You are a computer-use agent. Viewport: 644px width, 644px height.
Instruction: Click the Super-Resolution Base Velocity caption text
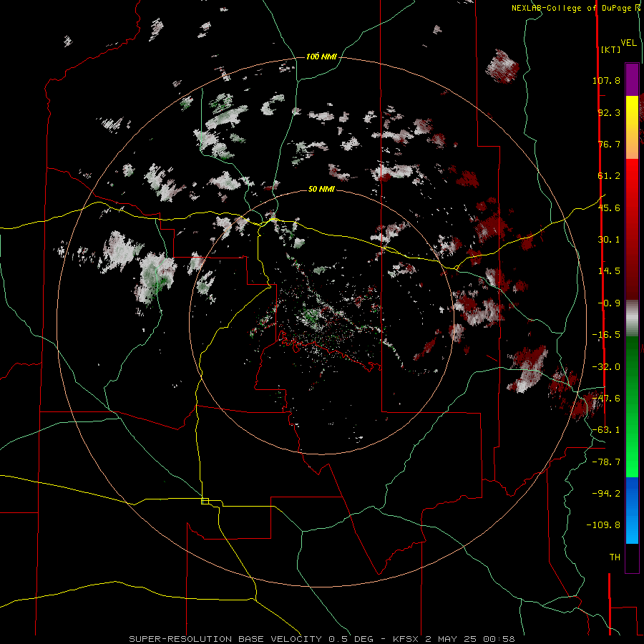tap(227, 639)
